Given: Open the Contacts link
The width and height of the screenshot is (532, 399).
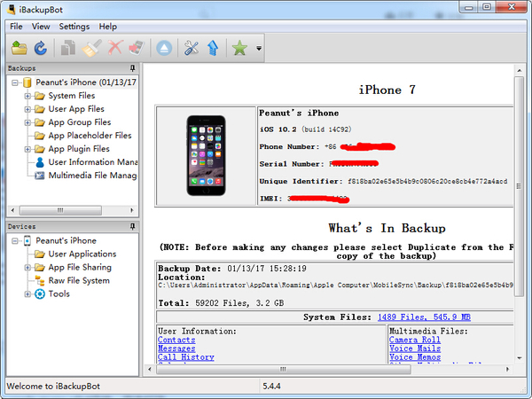Looking at the screenshot, I should [x=176, y=340].
